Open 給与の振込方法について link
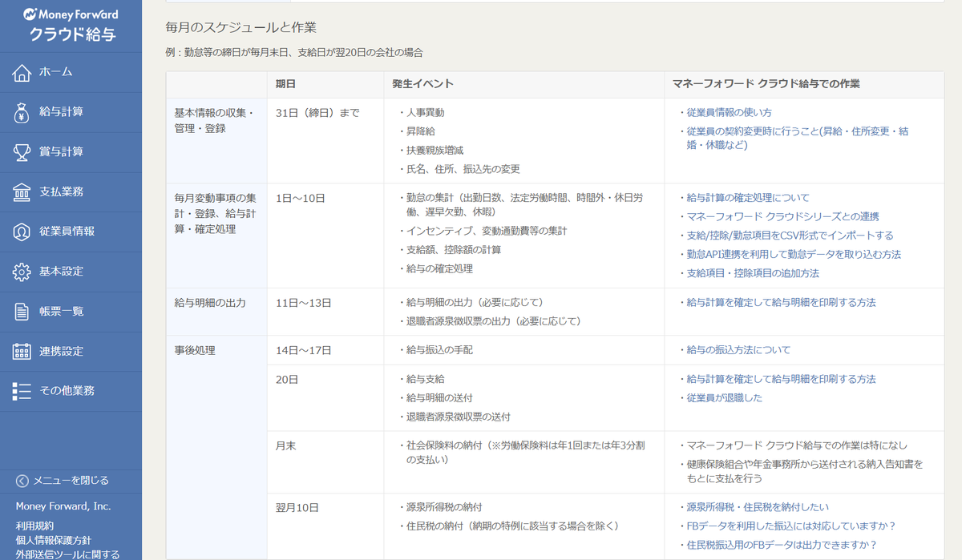The height and width of the screenshot is (560, 962). coord(738,350)
